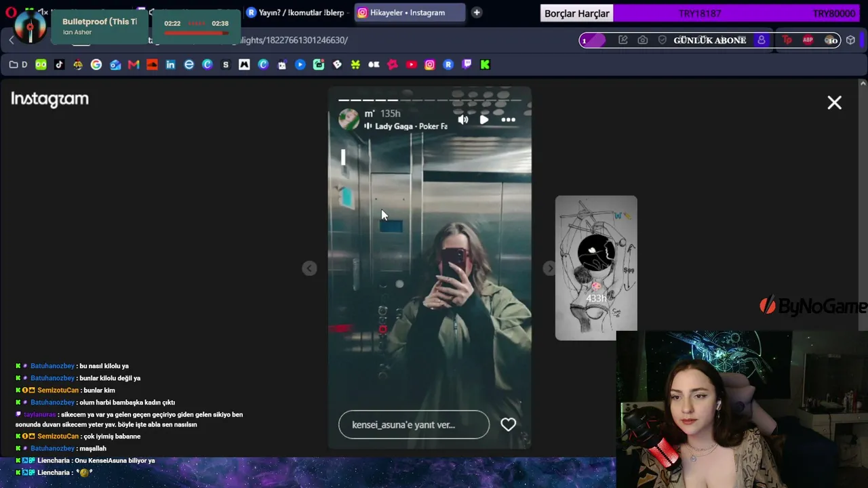The width and height of the screenshot is (868, 488).
Task: Open the Kick bookmark
Action: (485, 64)
